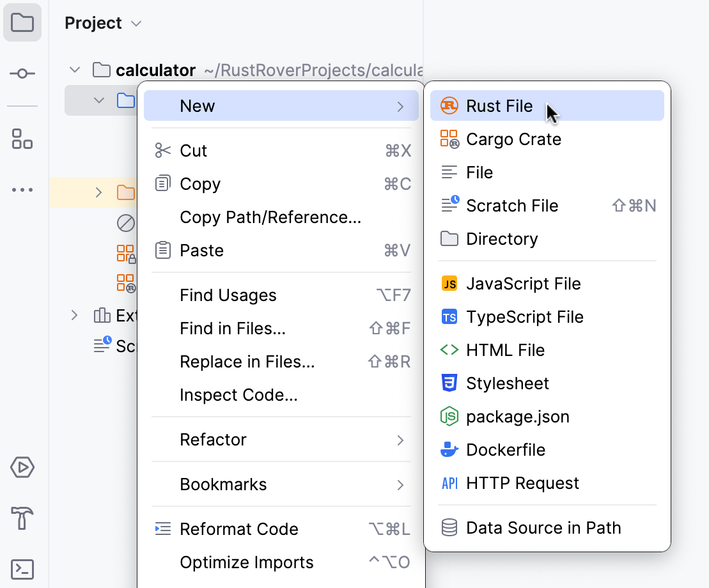Click the Scratch File icon in submenu

tap(450, 205)
